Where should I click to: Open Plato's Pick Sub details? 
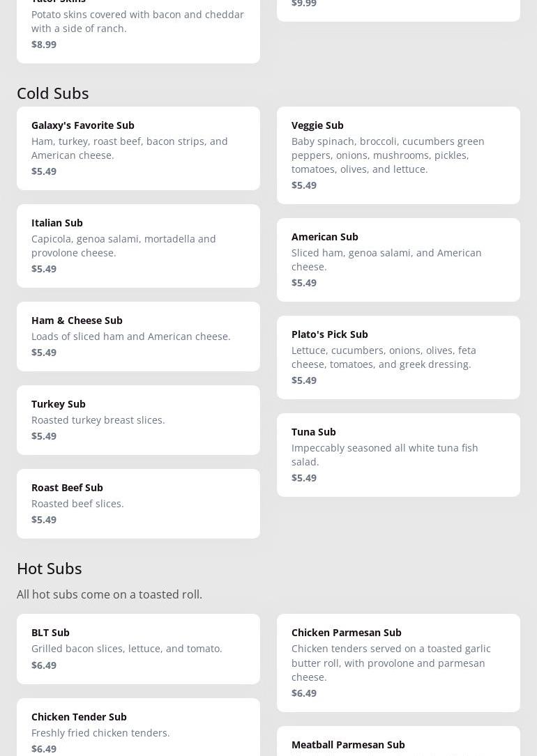(x=398, y=357)
